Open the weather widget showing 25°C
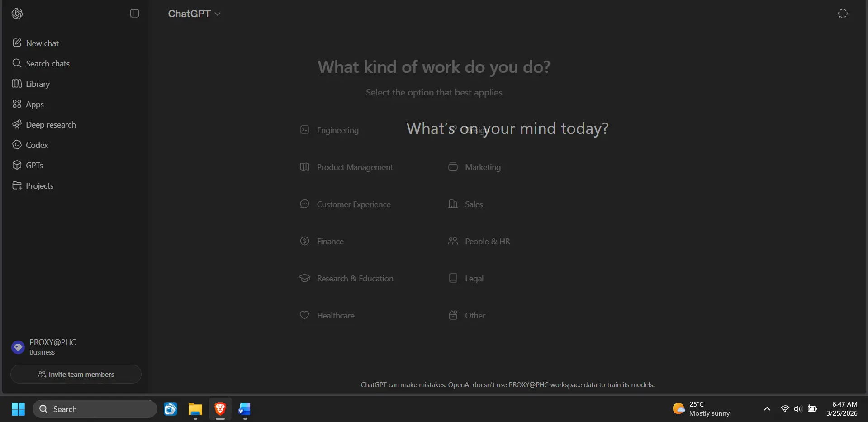Screen dimensions: 868x422 tap(701, 409)
